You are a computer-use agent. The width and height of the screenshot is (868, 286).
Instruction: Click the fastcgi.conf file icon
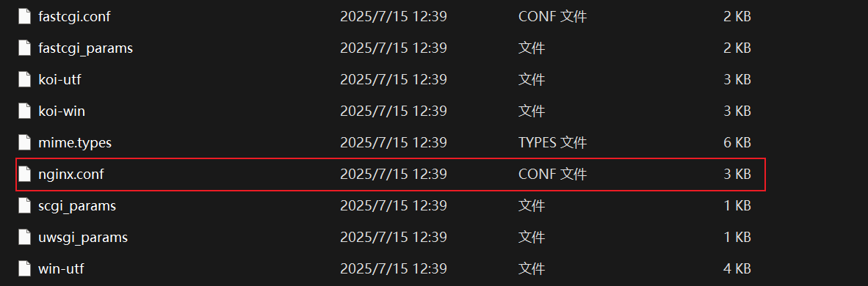pos(24,17)
